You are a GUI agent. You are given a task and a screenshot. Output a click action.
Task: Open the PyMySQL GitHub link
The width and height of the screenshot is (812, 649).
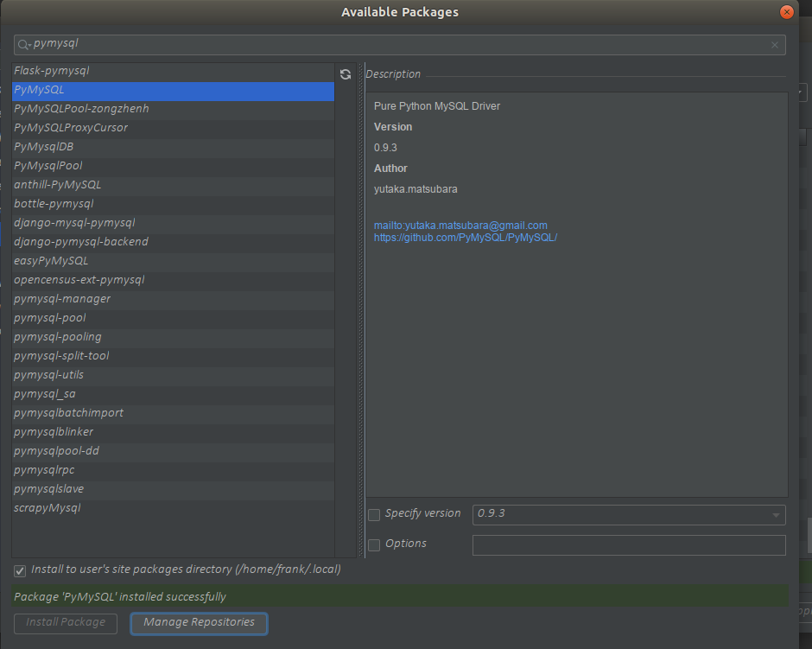click(x=466, y=238)
